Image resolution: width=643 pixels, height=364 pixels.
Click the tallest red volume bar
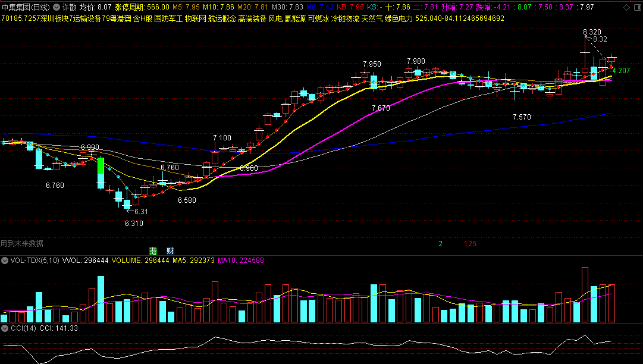click(585, 295)
